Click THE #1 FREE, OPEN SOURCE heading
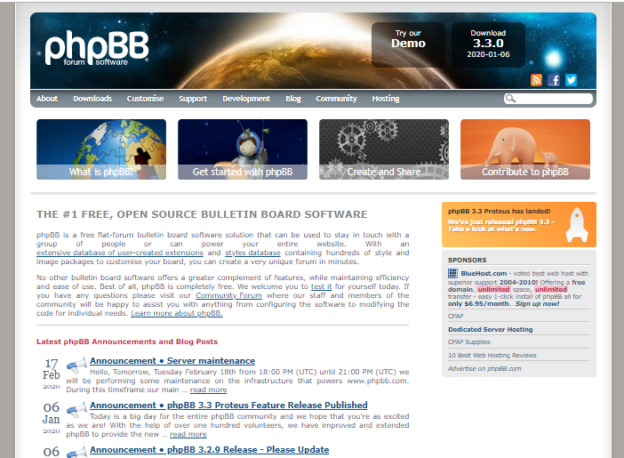 tap(202, 214)
